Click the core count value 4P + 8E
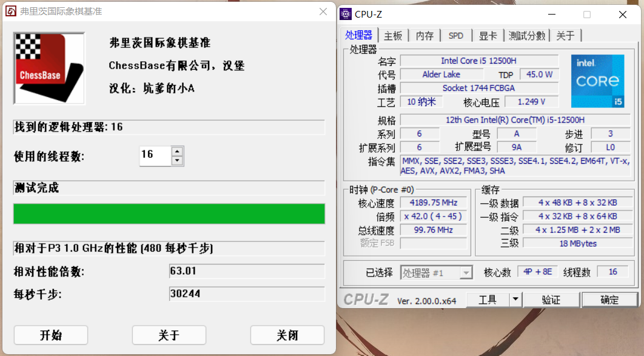Viewport: 644px width, 356px height. point(538,272)
